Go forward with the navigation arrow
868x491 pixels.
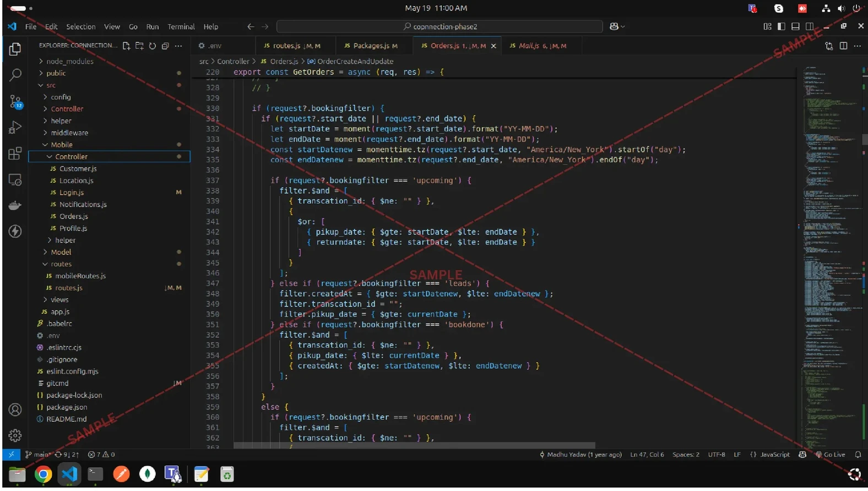pyautogui.click(x=265, y=26)
